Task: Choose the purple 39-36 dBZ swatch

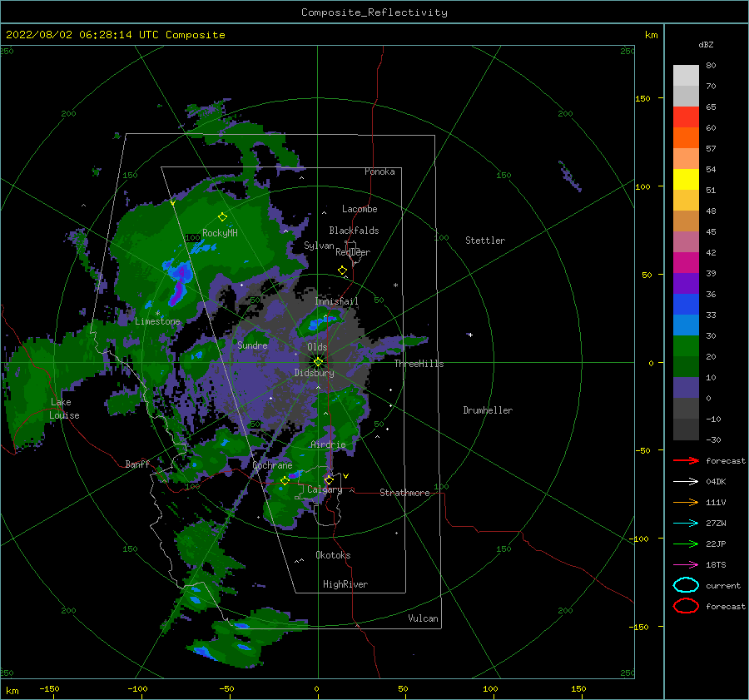Action: (686, 283)
